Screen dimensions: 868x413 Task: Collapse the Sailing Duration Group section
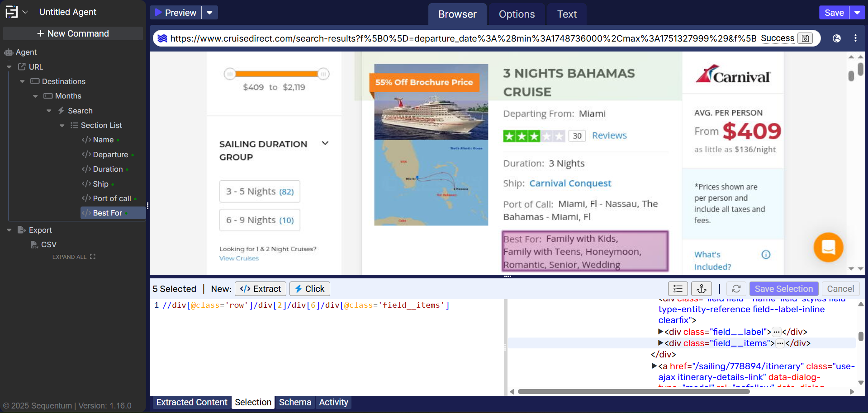point(325,144)
